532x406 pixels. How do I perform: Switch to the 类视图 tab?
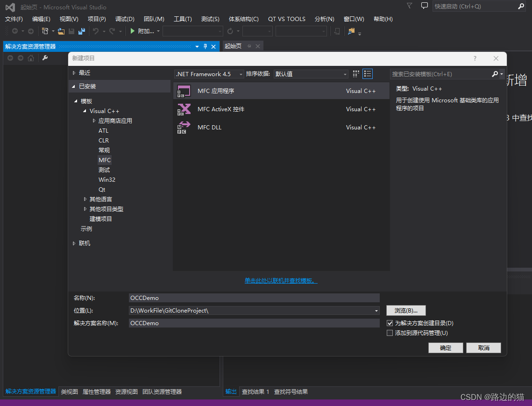(69, 392)
